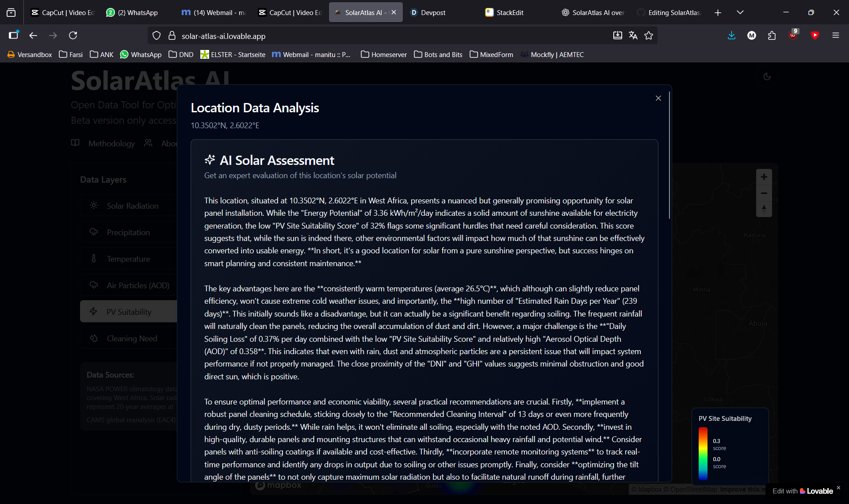This screenshot has height=504, width=849.
Task: Open the Homeserver bookmarks folder
Action: (x=383, y=54)
